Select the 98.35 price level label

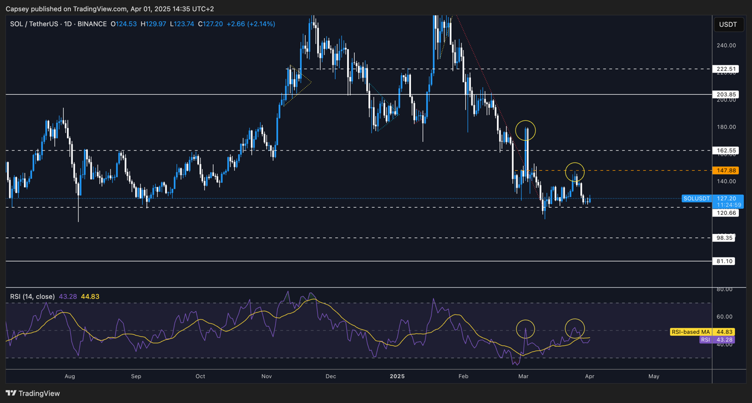(x=724, y=237)
